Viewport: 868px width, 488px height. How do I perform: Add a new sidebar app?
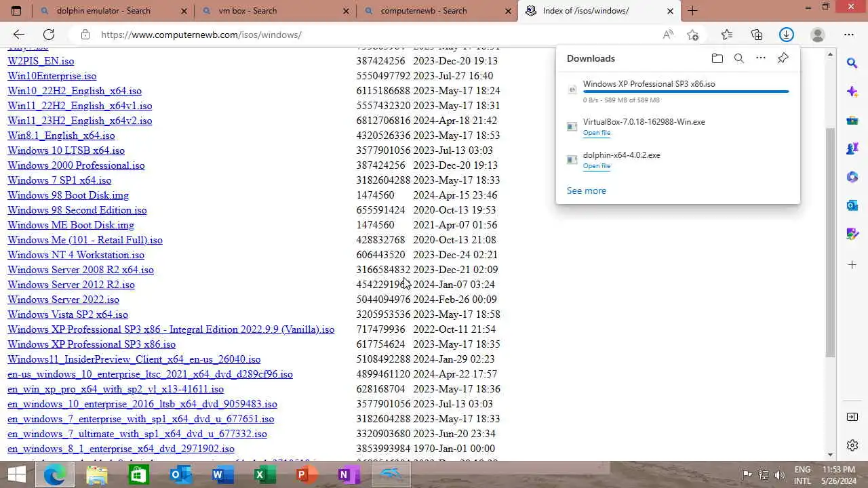(852, 264)
